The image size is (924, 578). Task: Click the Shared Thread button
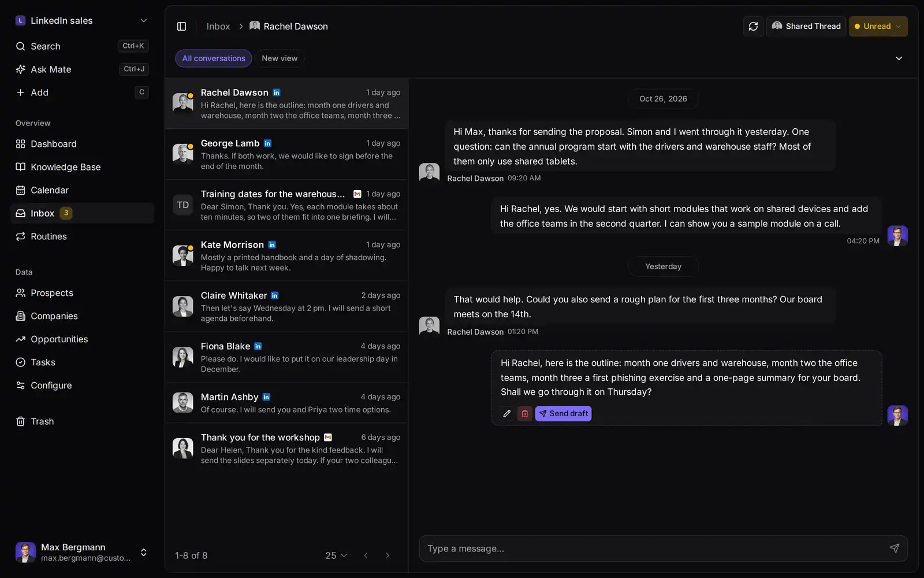806,27
